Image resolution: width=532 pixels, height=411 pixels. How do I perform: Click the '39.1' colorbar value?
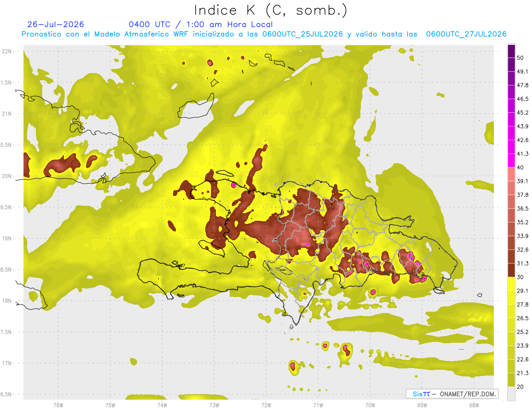point(523,181)
